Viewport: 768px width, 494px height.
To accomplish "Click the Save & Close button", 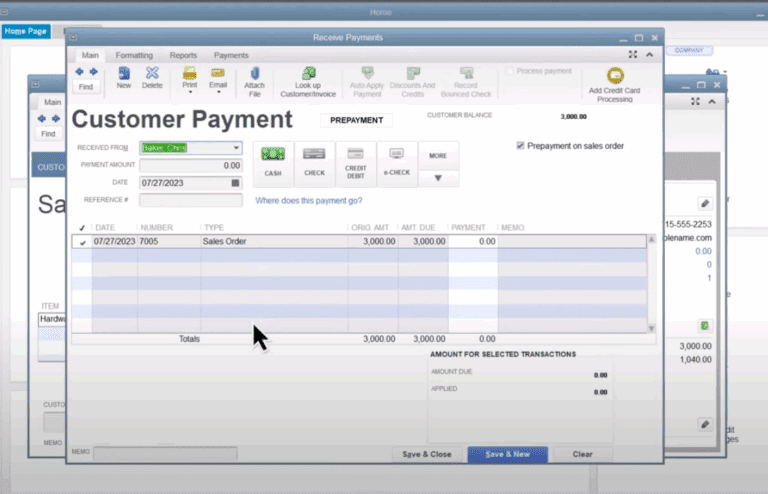I will click(426, 454).
